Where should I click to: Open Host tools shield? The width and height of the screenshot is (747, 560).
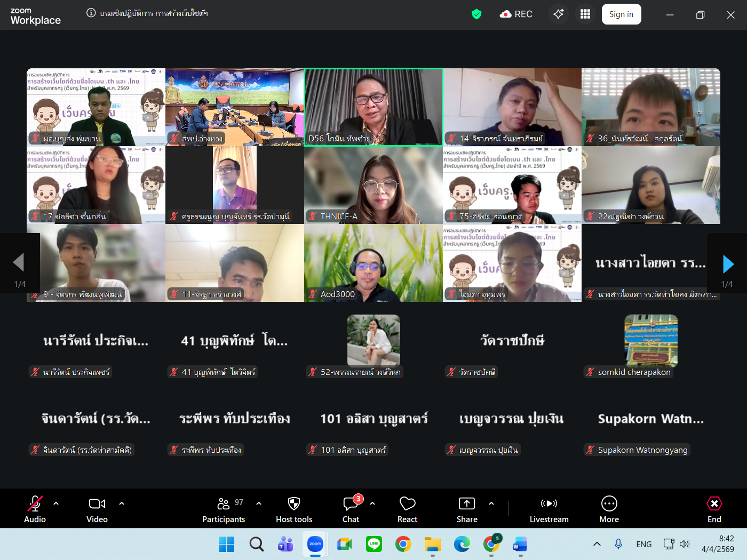293,509
